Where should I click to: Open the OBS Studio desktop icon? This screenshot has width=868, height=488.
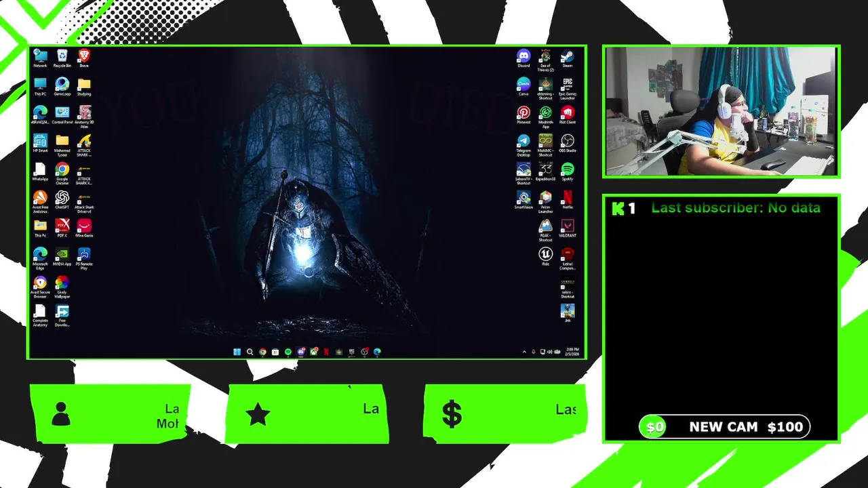[568, 143]
